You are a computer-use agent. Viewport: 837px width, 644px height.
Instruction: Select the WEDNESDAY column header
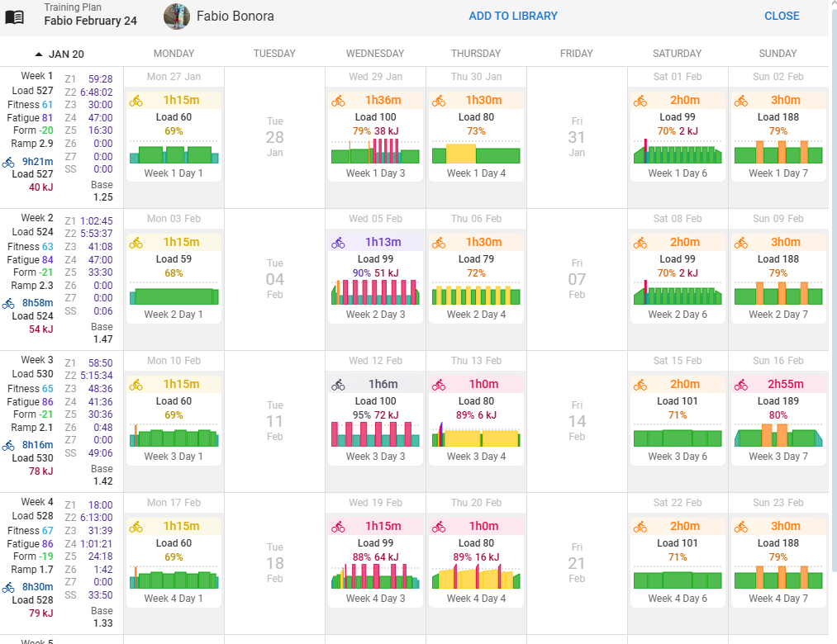(375, 54)
